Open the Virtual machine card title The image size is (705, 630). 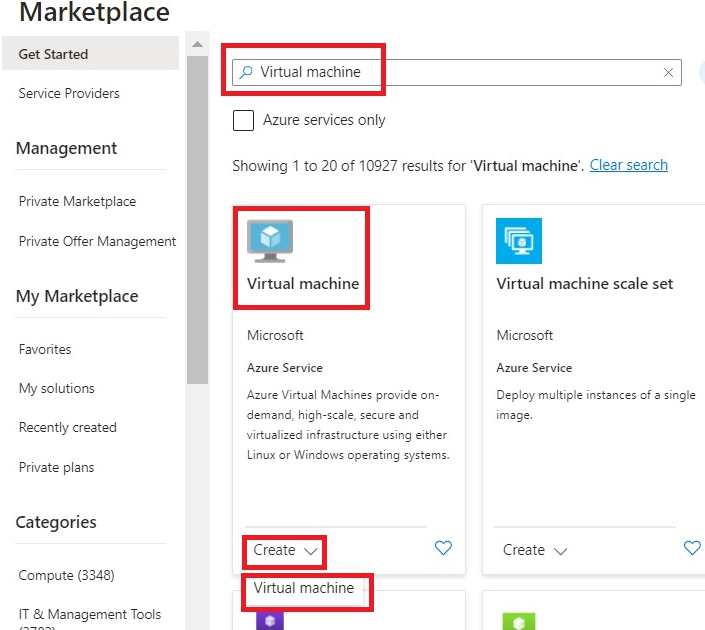pos(303,284)
